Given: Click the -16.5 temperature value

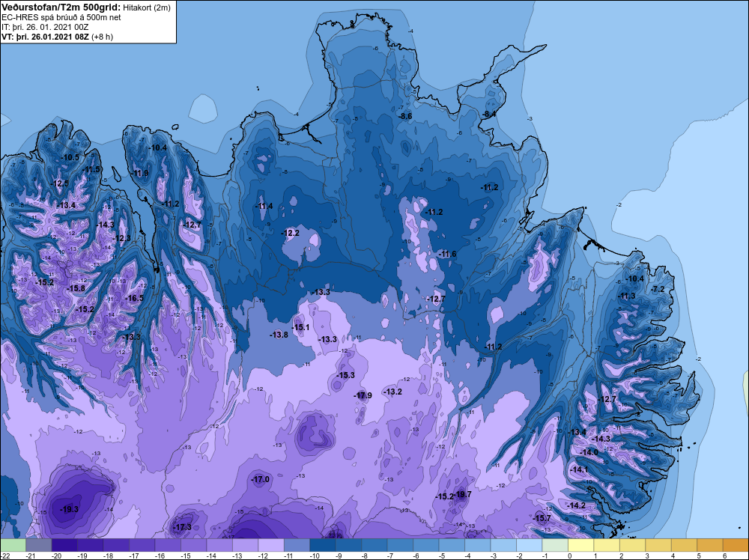Looking at the screenshot, I should coord(134,298).
